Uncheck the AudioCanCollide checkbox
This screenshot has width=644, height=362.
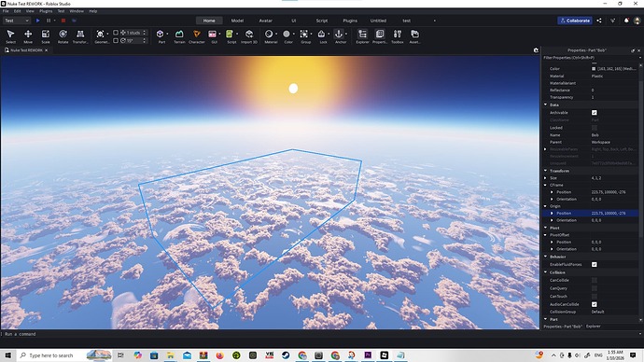click(595, 304)
